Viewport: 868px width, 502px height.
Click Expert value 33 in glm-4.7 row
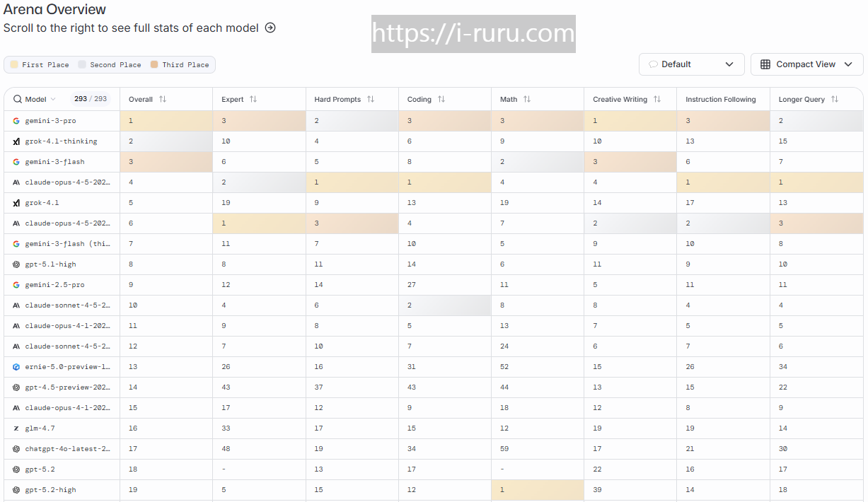[226, 428]
